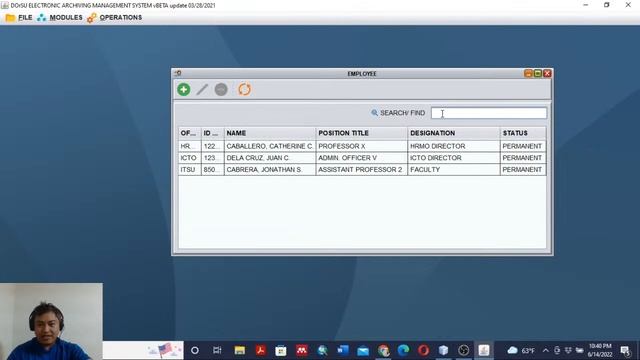Sort by the POSITION TITLE column header
This screenshot has height=360, width=640.
tap(362, 133)
